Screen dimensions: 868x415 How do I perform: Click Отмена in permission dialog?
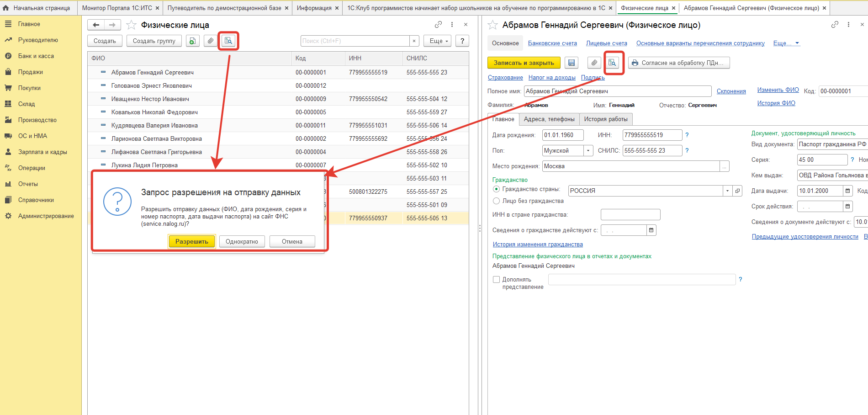pyautogui.click(x=292, y=241)
